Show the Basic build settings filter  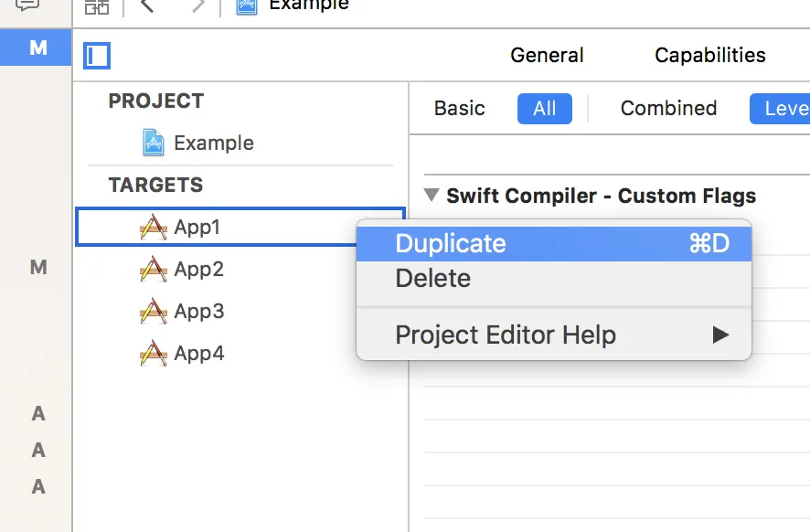(459, 109)
